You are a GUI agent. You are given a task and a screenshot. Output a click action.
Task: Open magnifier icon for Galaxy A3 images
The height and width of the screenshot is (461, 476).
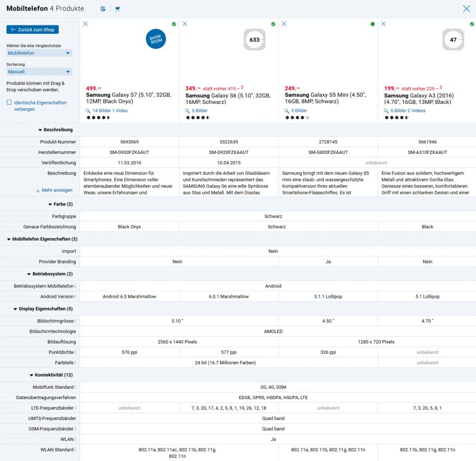386,111
